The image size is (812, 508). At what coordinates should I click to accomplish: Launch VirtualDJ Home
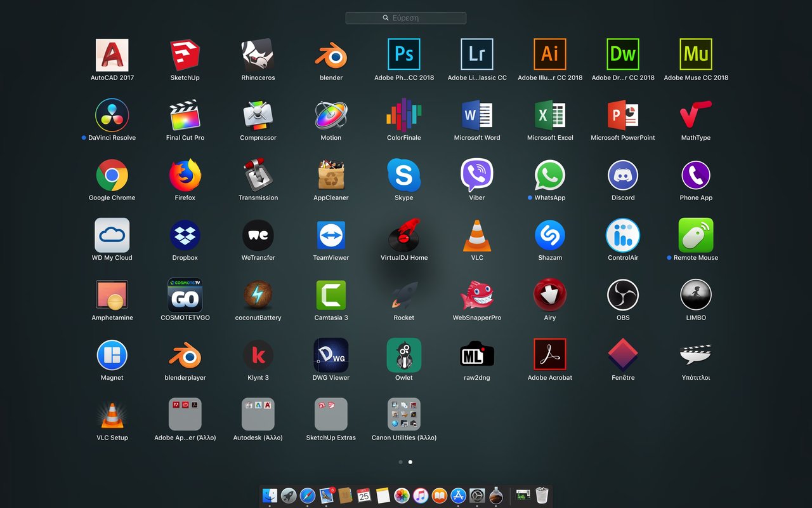tap(404, 236)
